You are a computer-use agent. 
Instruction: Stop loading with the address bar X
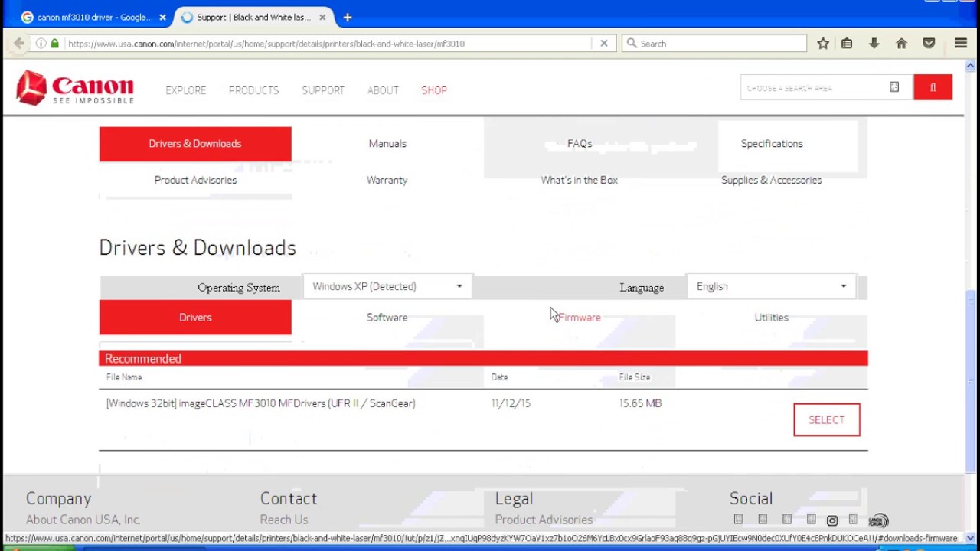tap(604, 44)
